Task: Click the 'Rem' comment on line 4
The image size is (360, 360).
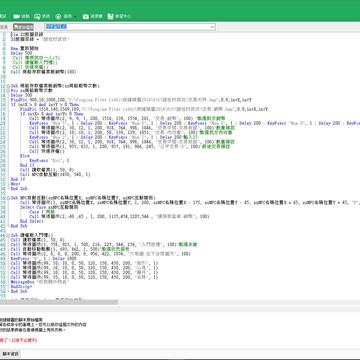Action: [24, 48]
